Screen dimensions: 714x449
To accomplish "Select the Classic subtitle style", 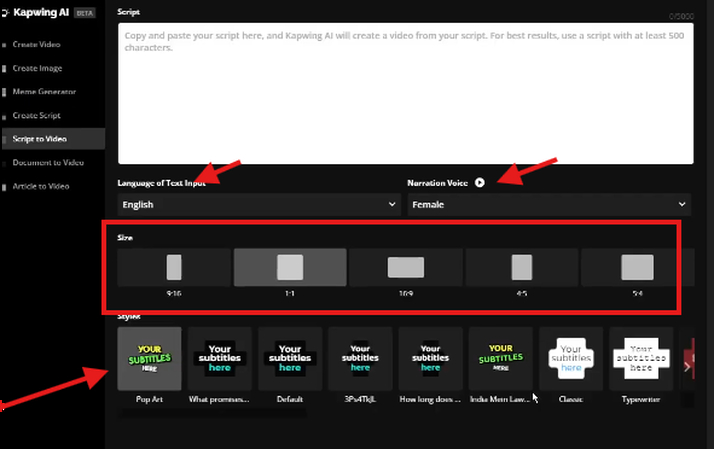I will (571, 358).
